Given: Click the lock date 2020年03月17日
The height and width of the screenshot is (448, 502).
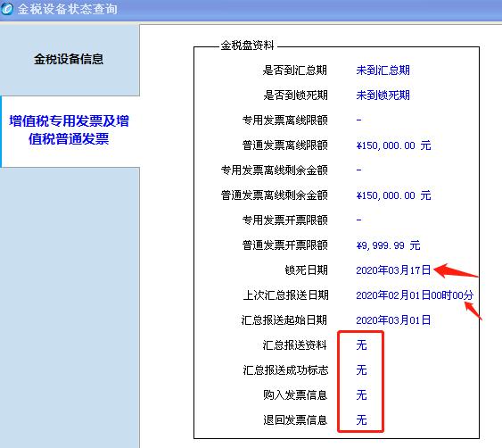Looking at the screenshot, I should [x=393, y=270].
